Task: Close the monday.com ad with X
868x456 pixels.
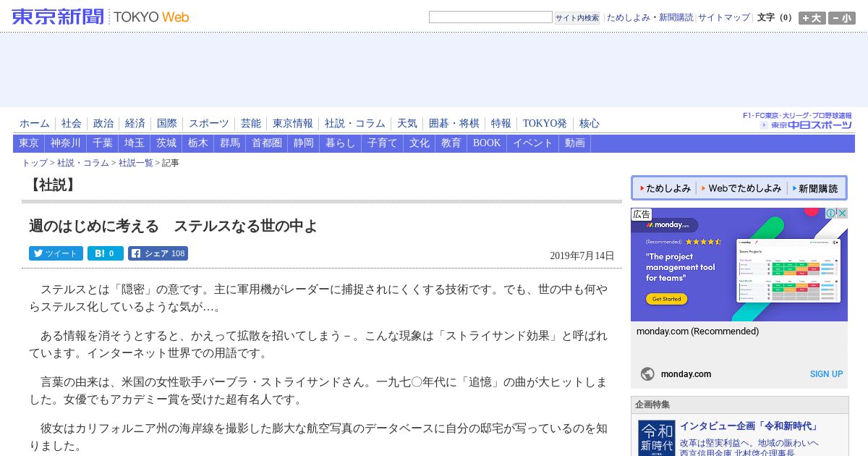Action: (842, 214)
